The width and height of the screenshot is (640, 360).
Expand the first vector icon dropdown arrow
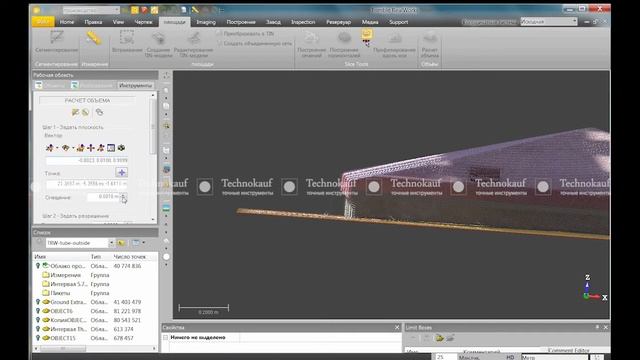coord(57,148)
